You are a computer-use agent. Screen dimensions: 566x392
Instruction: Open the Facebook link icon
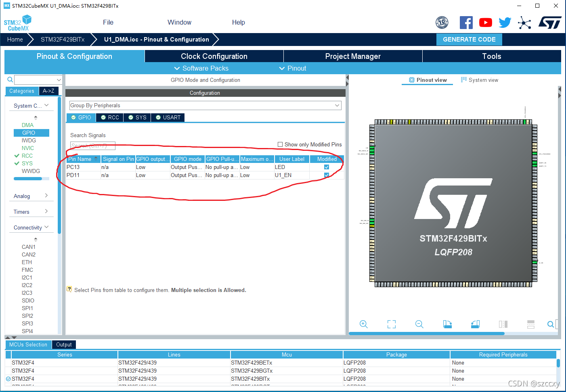tap(466, 23)
